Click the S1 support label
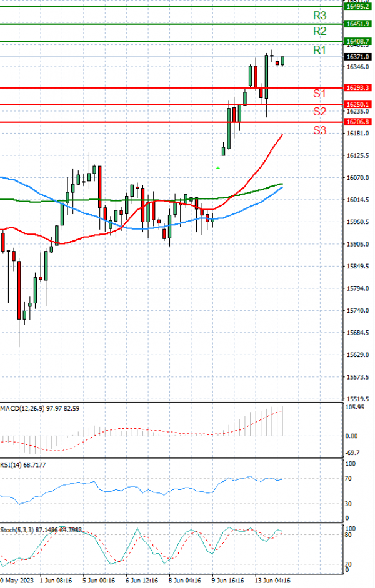Image resolution: width=375 pixels, height=588 pixels. coord(319,94)
